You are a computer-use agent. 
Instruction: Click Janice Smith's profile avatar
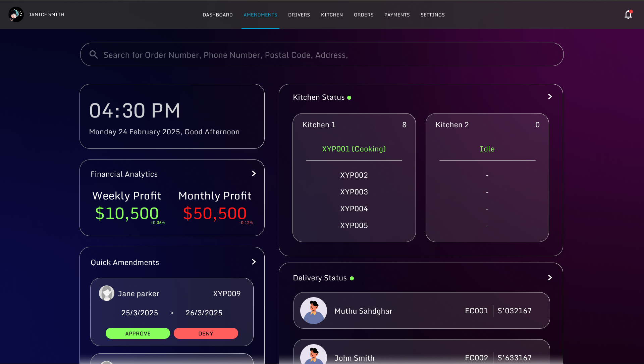(x=16, y=14)
